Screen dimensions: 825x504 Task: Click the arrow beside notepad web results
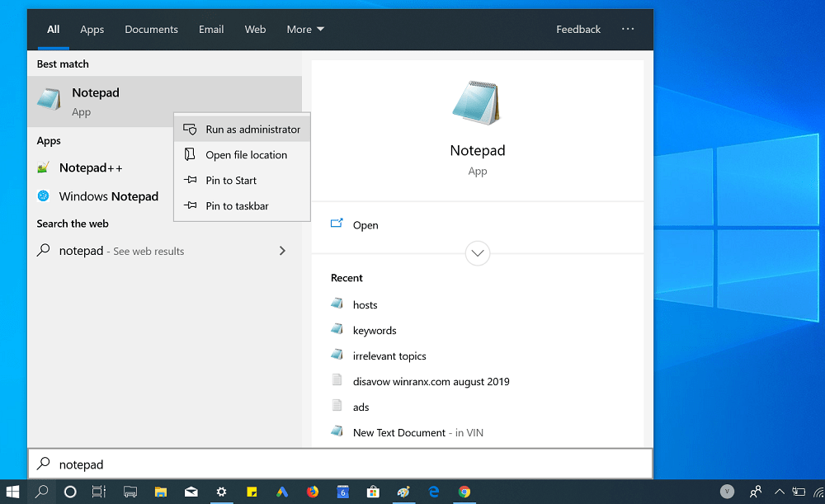pyautogui.click(x=282, y=251)
